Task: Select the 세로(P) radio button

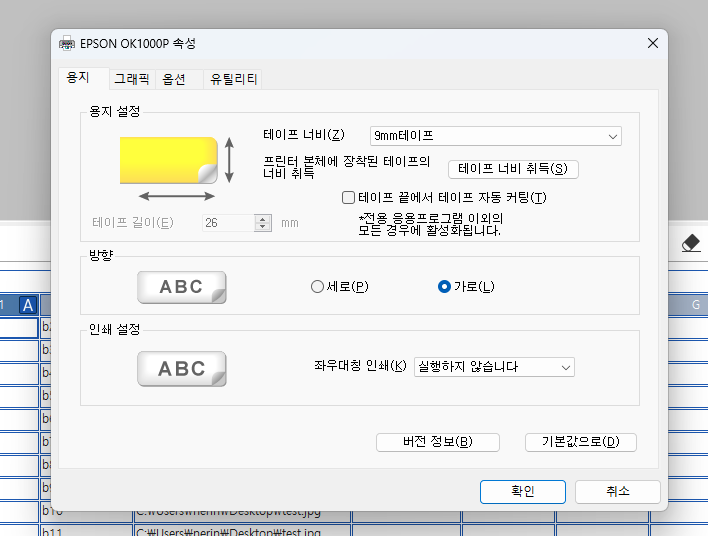Action: pos(317,287)
